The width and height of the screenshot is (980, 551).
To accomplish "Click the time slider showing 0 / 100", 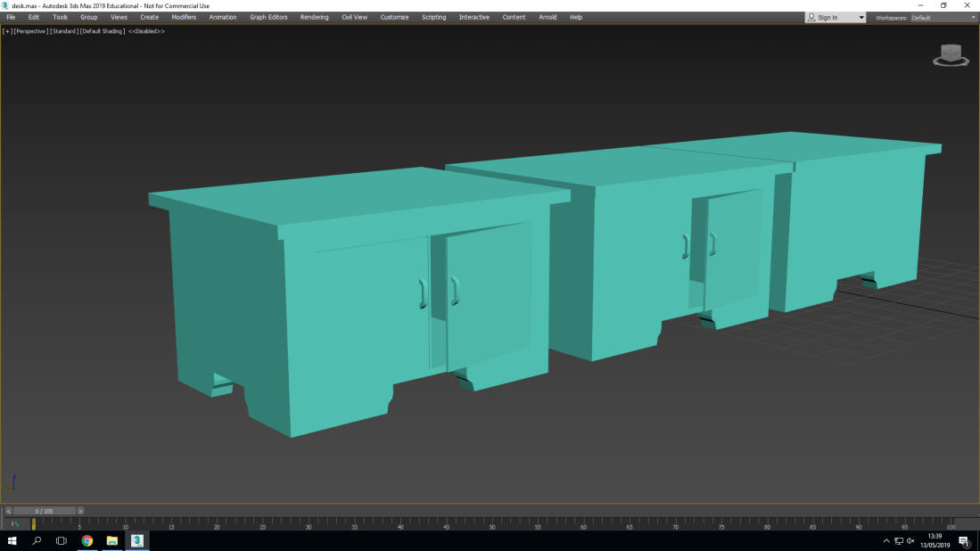I will pyautogui.click(x=45, y=511).
